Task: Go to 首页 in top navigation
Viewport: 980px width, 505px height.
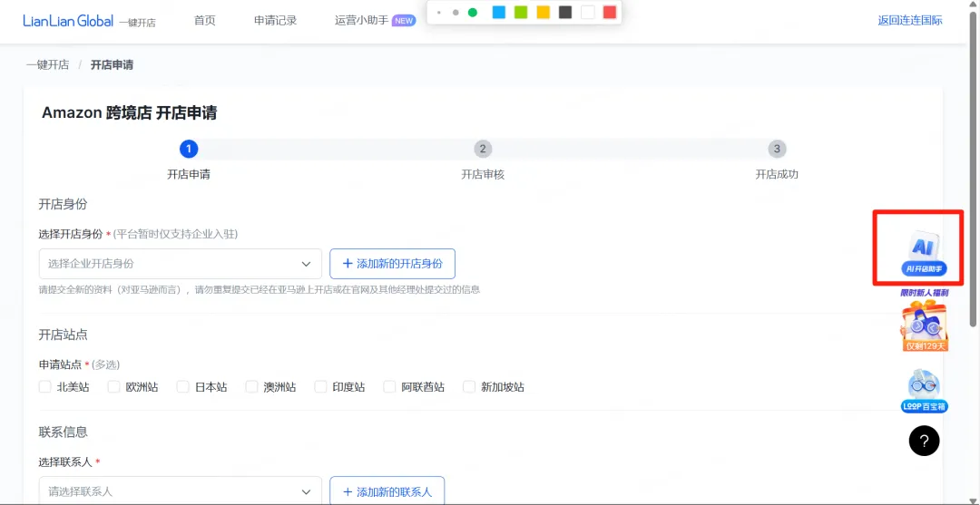Action: 204,21
